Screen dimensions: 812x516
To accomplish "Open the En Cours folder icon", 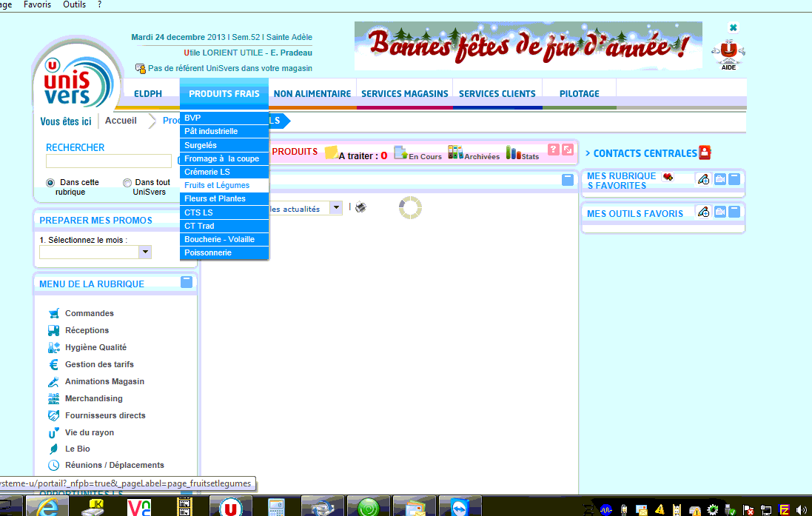I will [400, 152].
